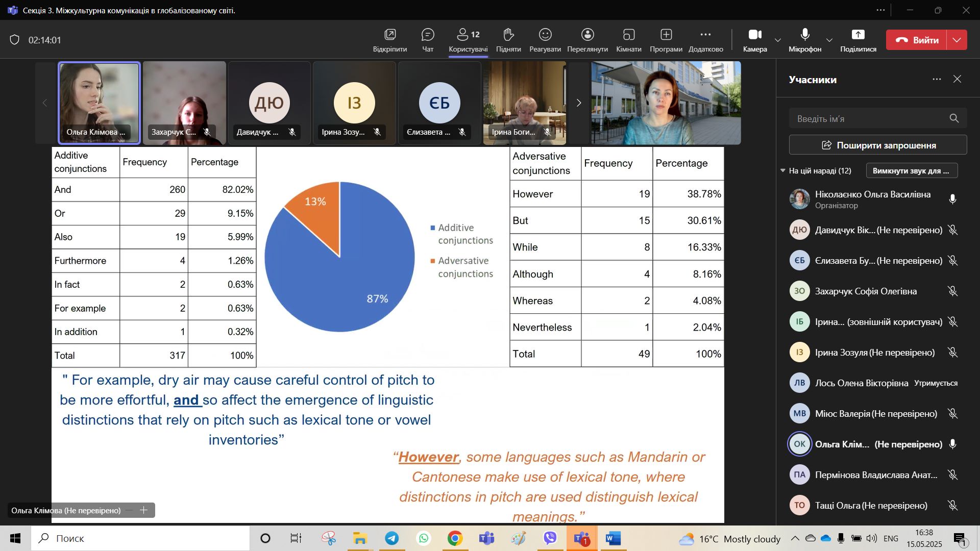Click the Підняти raise hand icon

tap(508, 35)
